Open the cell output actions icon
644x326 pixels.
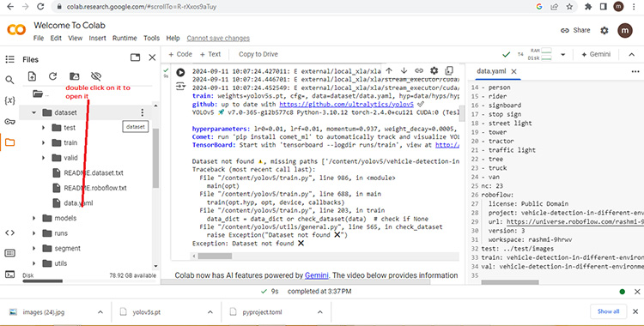pos(180,87)
